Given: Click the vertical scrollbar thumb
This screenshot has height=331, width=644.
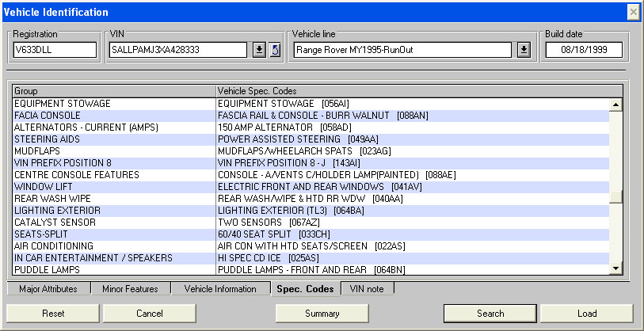Looking at the screenshot, I should coord(615,197).
